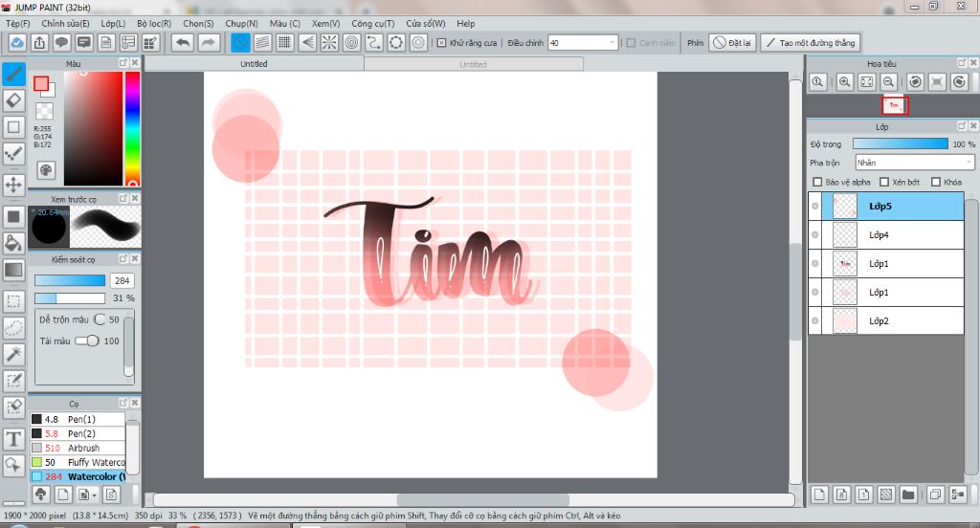
Task: Toggle Khử răng cưa checkbox
Action: [x=441, y=43]
